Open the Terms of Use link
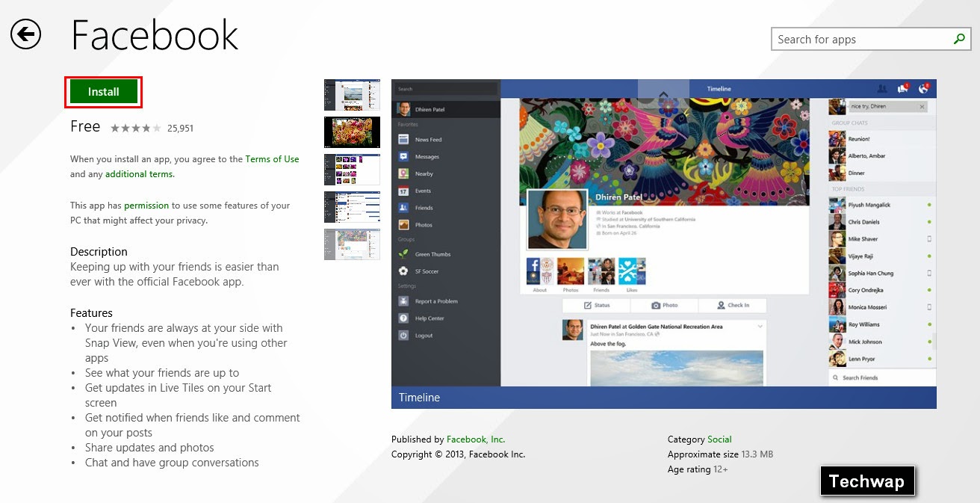This screenshot has width=980, height=503. [x=272, y=159]
